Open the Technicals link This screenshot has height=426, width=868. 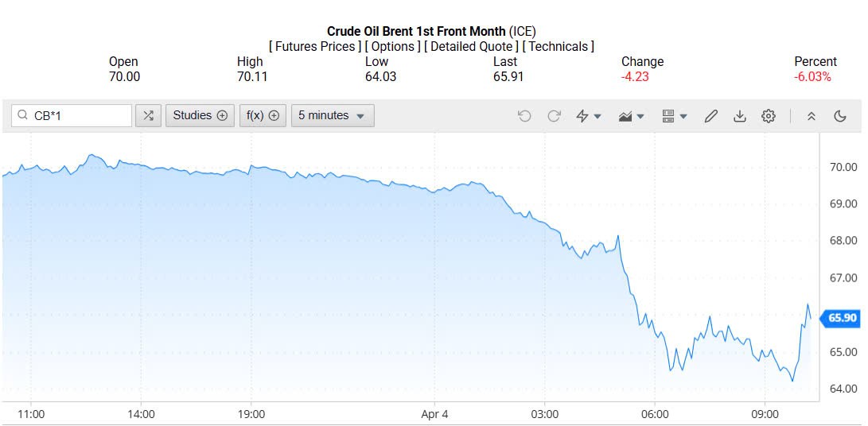(559, 47)
